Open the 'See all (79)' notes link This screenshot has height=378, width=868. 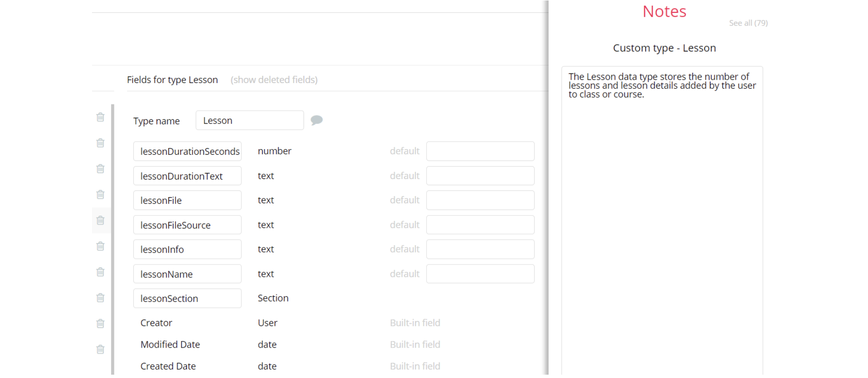click(748, 23)
